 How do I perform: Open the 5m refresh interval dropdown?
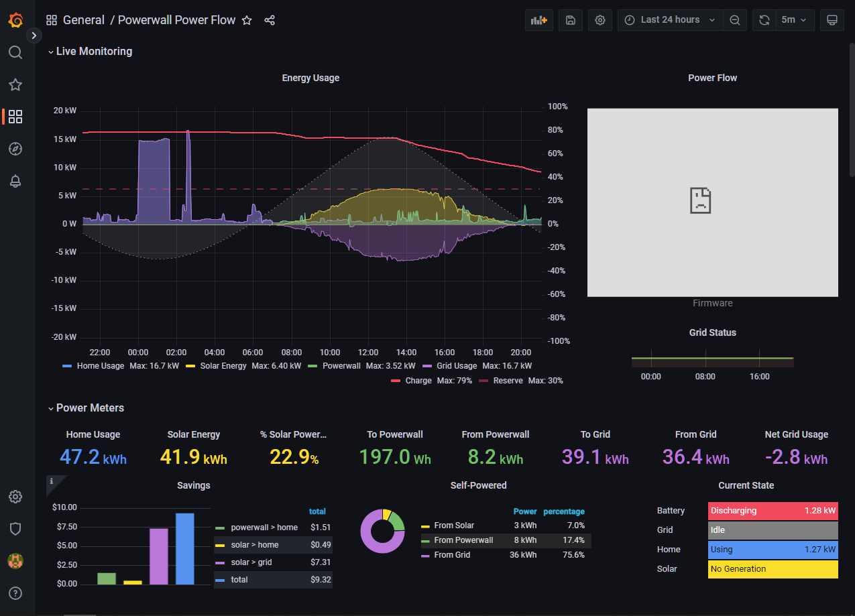(794, 20)
